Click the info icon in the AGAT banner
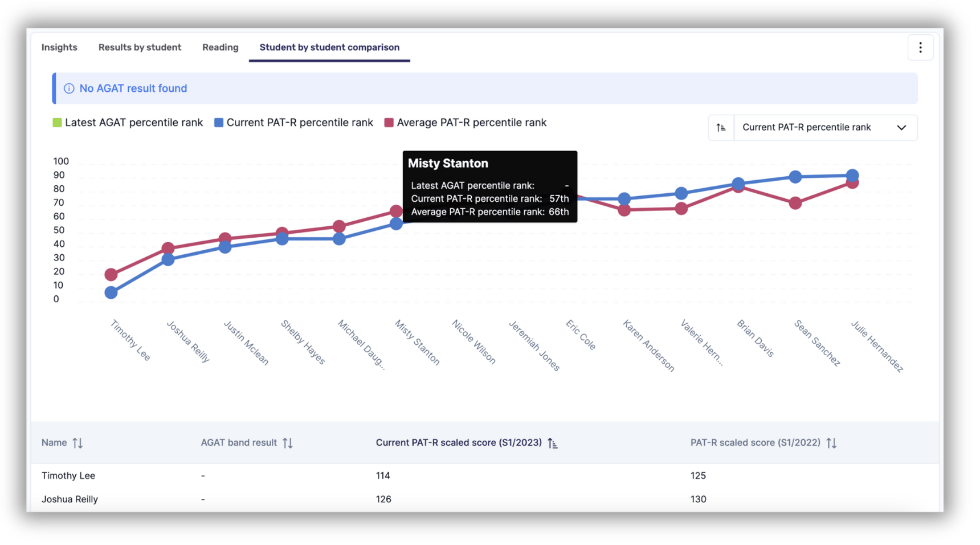 coord(69,88)
